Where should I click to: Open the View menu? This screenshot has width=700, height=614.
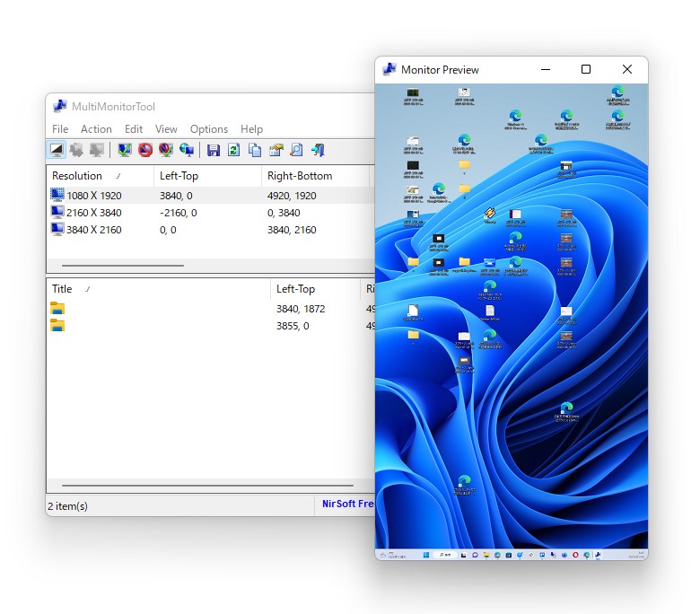[x=166, y=129]
